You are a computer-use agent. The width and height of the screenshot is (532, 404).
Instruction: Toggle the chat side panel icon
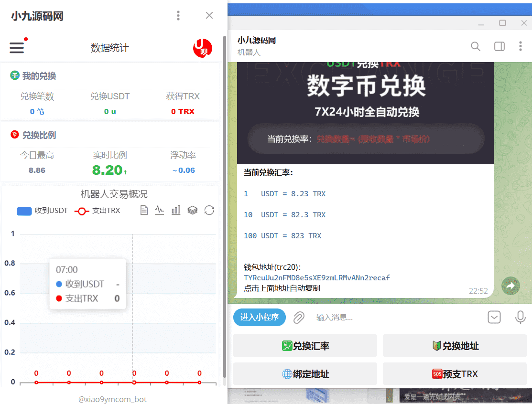[499, 46]
